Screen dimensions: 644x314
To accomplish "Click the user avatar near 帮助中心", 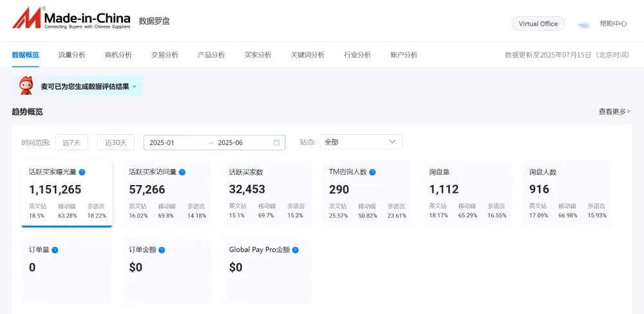I will click(x=584, y=24).
